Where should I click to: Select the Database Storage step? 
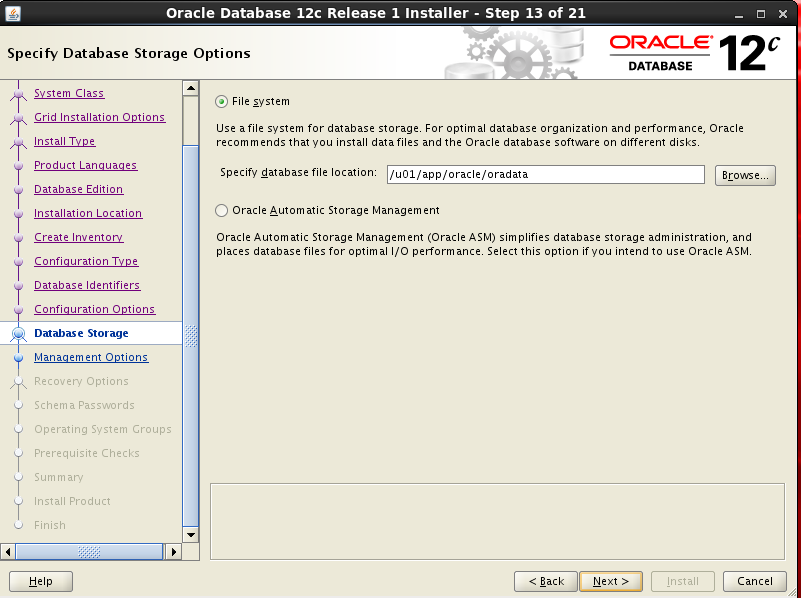click(81, 333)
